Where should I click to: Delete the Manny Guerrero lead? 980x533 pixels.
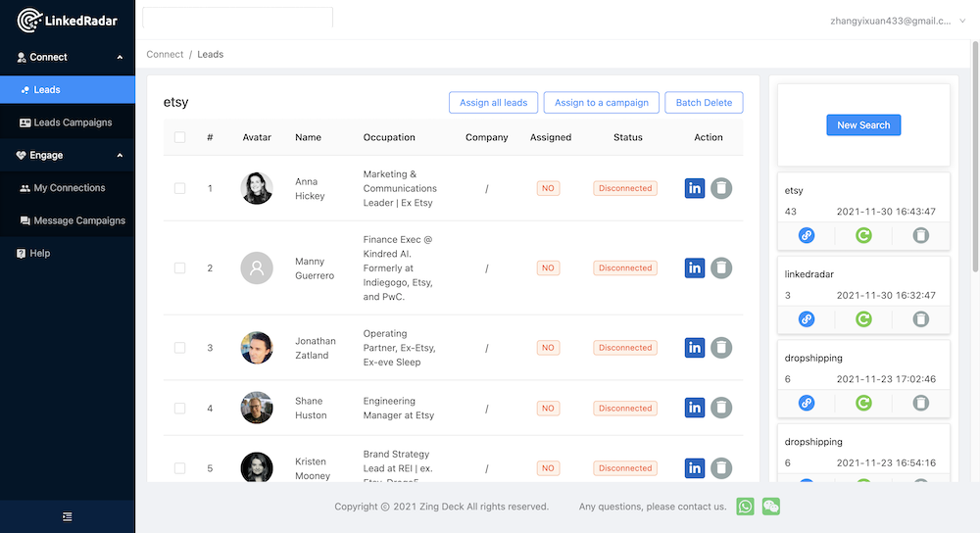[x=721, y=268]
